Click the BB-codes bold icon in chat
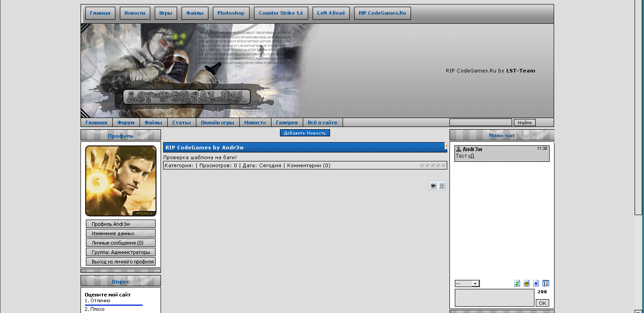Image resolution: width=644 pixels, height=313 pixels. pos(536,283)
